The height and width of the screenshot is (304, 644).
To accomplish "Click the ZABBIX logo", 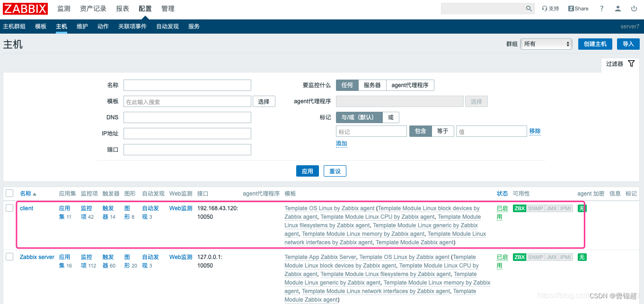I will [x=26, y=9].
